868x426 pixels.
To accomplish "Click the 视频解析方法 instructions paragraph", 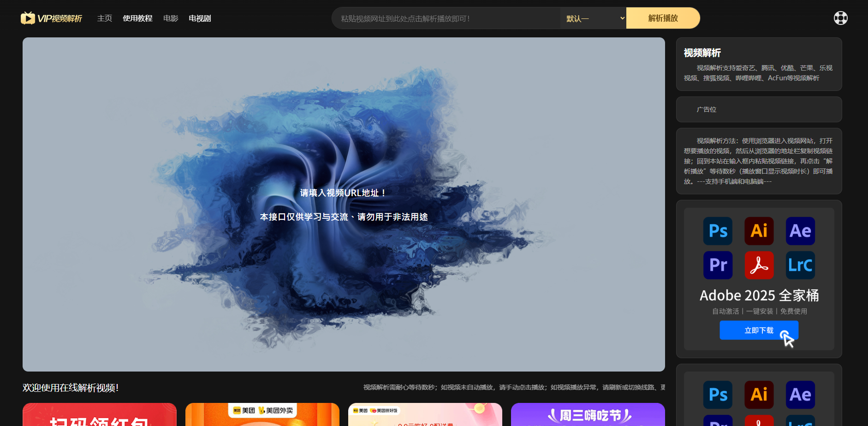I will [x=758, y=161].
